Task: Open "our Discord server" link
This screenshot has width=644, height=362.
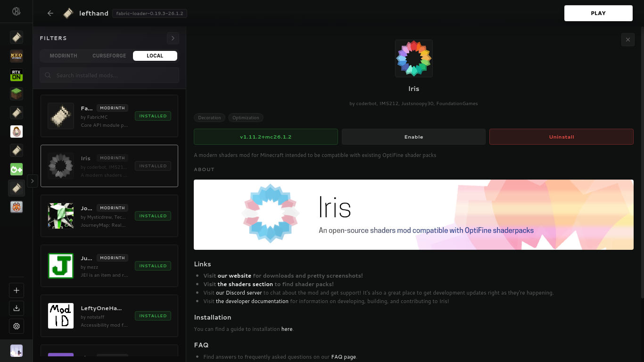Action: (x=239, y=293)
